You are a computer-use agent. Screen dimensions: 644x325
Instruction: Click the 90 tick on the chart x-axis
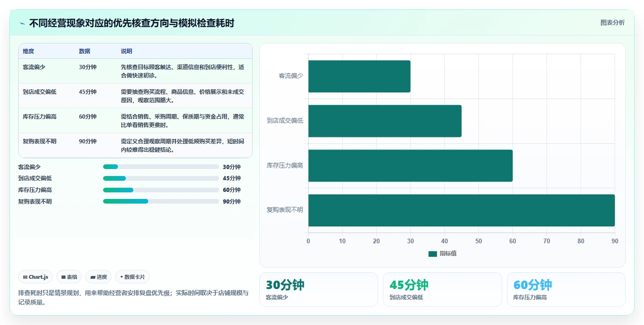pos(615,241)
